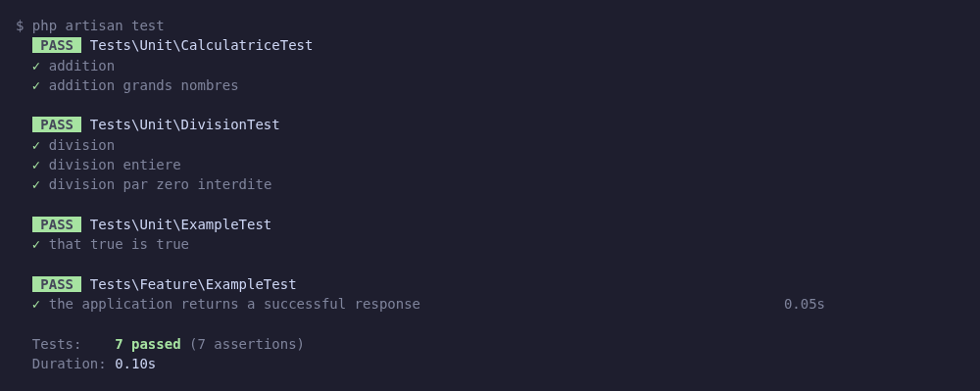Image resolution: width=980 pixels, height=391 pixels.
Task: Click the Duration 0.10s value
Action: [135, 365]
